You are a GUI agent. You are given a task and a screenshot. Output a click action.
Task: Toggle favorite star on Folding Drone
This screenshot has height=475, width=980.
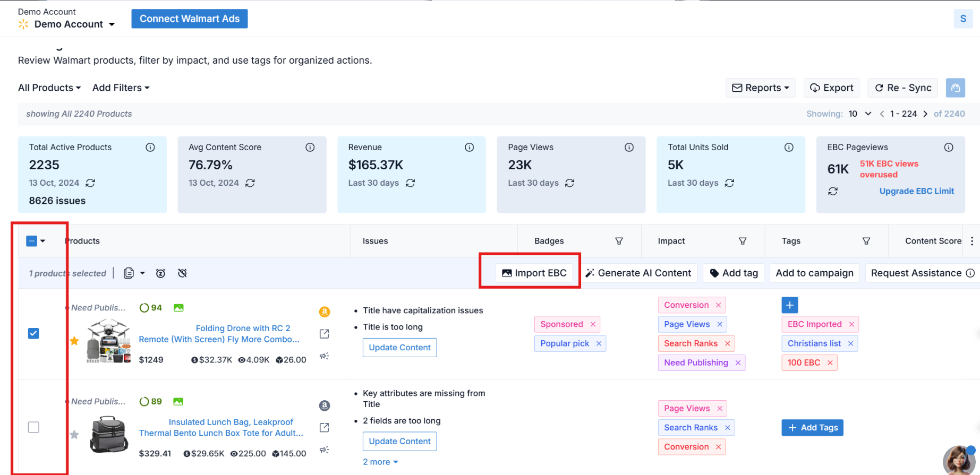pyautogui.click(x=74, y=341)
